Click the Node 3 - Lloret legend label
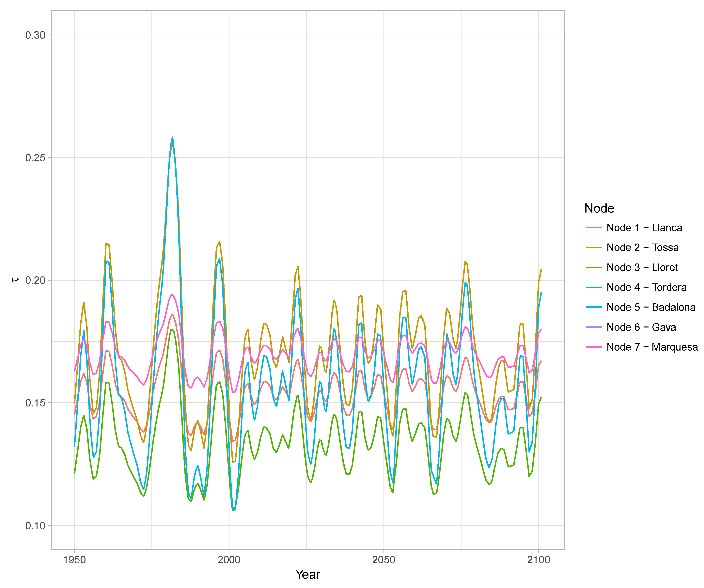The height and width of the screenshot is (588, 704). coord(642,267)
